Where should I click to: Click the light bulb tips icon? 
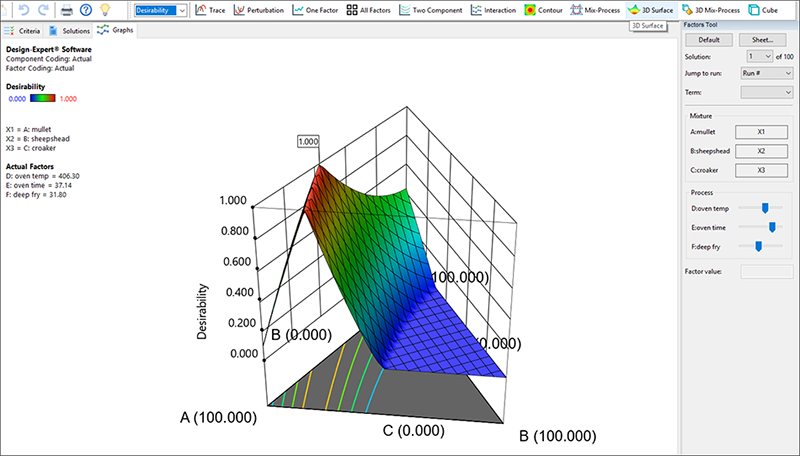(105, 10)
